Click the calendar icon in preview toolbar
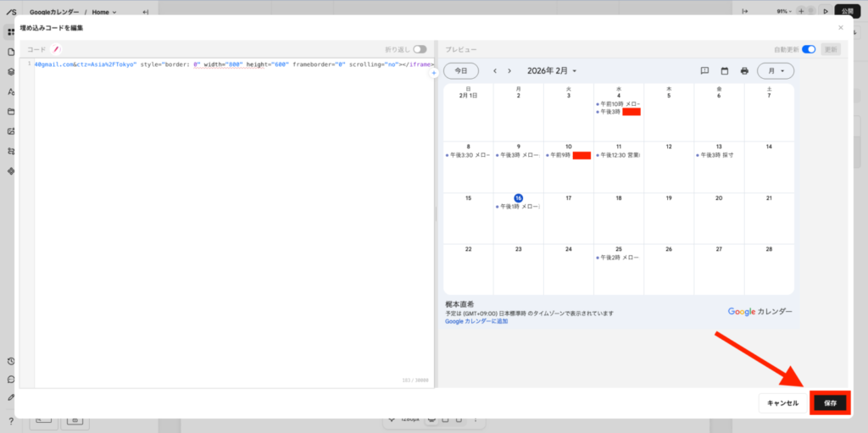This screenshot has height=433, width=868. click(725, 71)
